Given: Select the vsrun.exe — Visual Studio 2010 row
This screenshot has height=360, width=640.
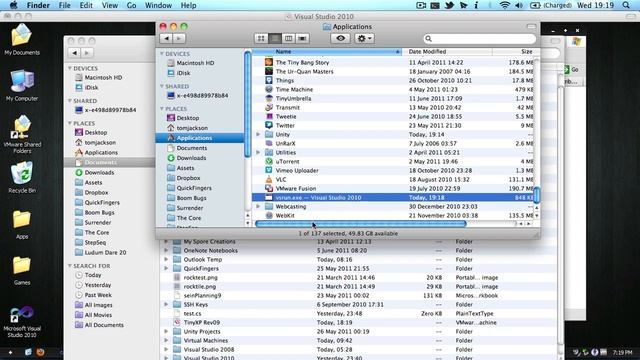Looking at the screenshot, I should (393, 197).
